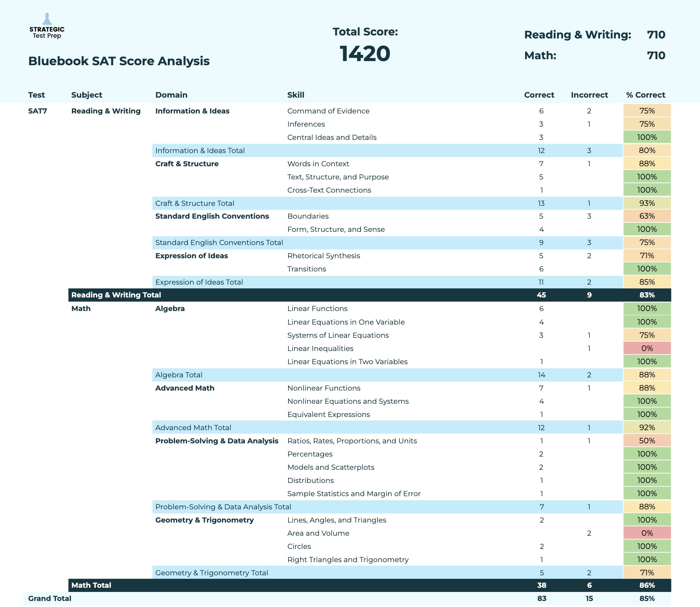Click Systems of Linear Equations skill

coord(338,335)
